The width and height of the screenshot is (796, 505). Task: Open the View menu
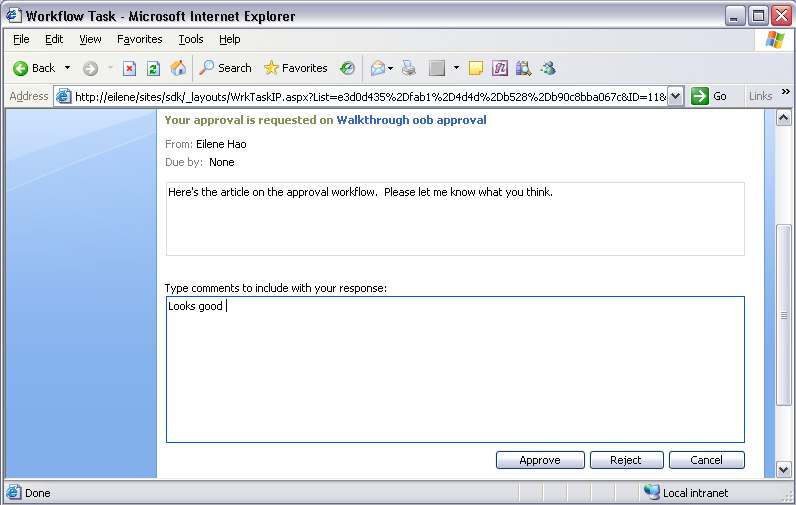(90, 39)
